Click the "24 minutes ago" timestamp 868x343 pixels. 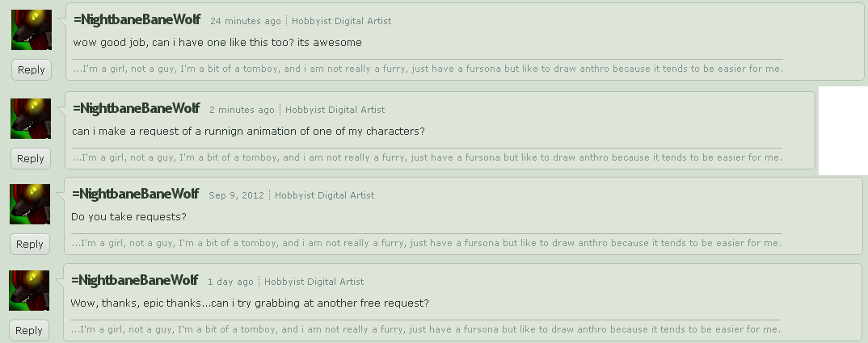tap(245, 21)
